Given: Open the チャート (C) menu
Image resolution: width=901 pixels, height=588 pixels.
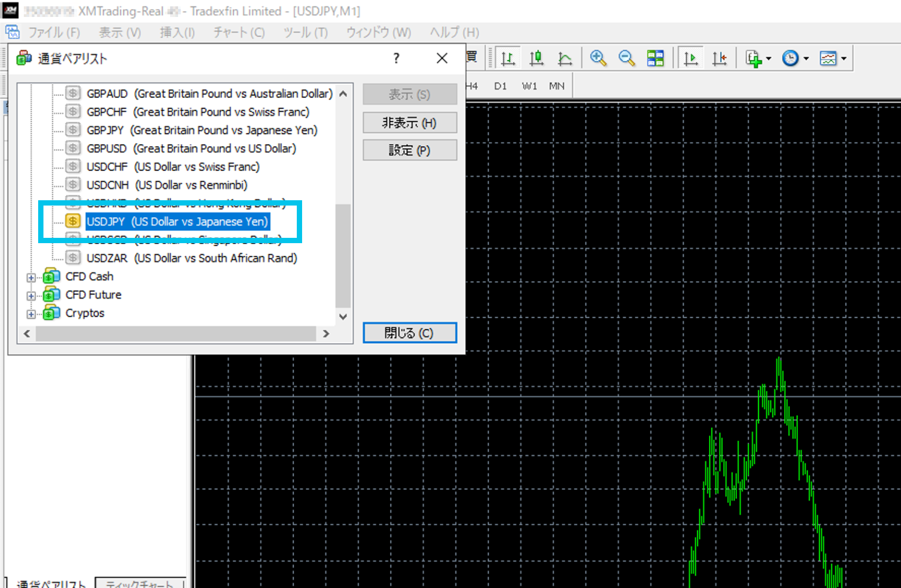Looking at the screenshot, I should [239, 33].
